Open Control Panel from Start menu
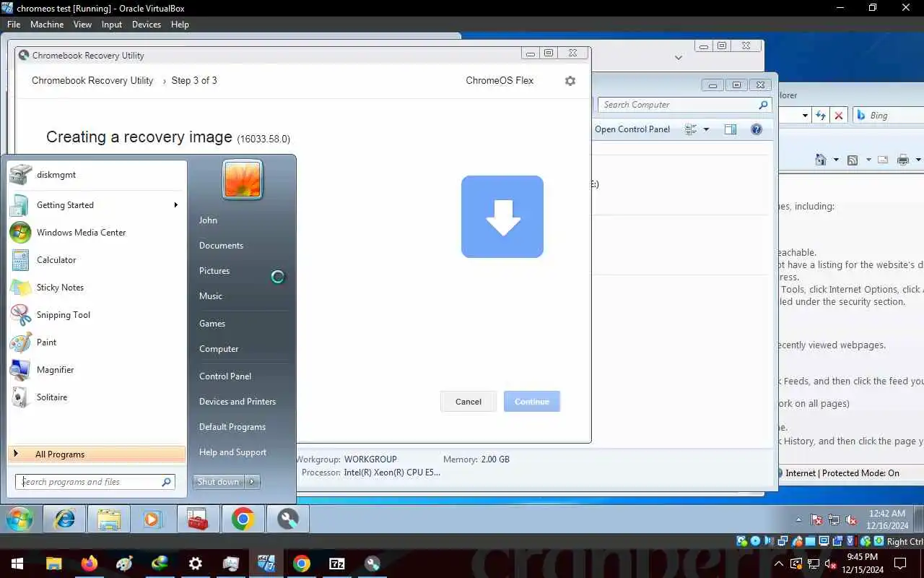924x578 pixels. click(x=225, y=376)
